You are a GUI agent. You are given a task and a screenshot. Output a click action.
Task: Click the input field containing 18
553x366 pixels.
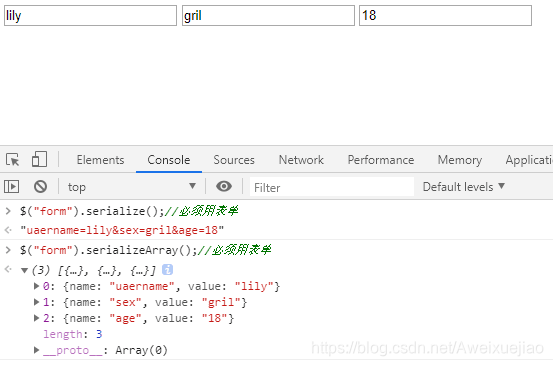(445, 16)
